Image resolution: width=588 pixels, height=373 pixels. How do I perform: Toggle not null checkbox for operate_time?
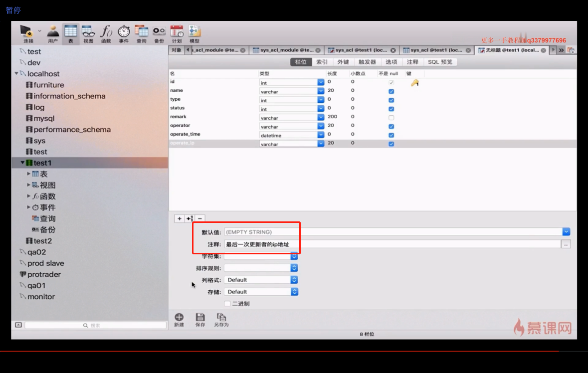[391, 135]
